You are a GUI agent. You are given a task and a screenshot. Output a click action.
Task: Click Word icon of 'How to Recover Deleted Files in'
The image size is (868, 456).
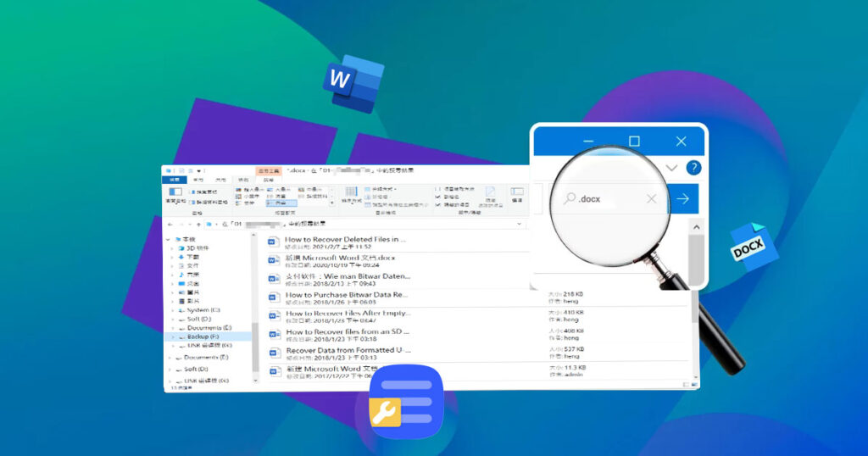[273, 242]
